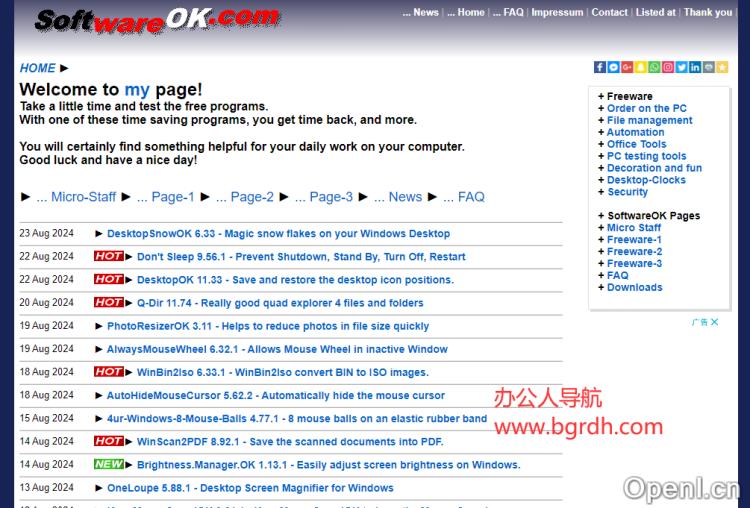Bookmark the page with the star icon
The image size is (750, 508).
tap(722, 67)
